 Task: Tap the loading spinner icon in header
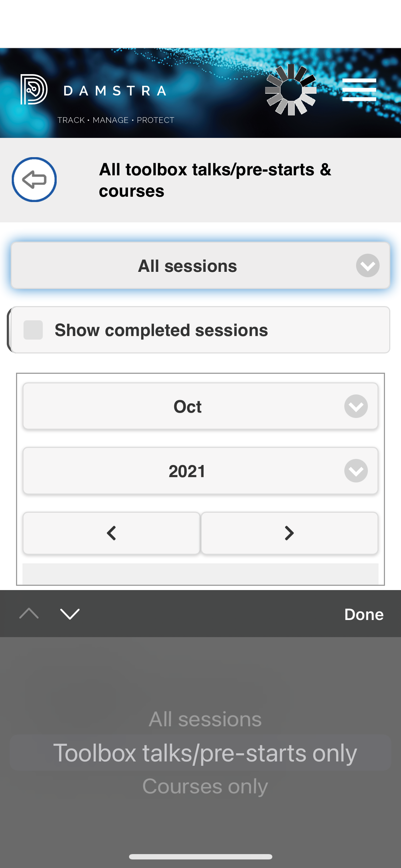291,90
